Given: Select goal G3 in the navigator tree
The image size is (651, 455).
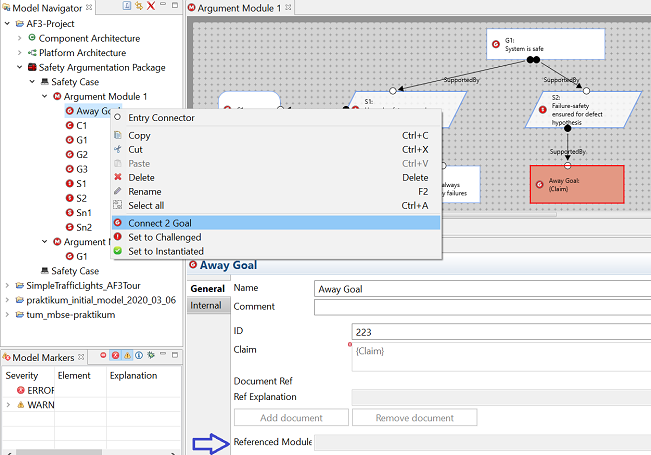Looking at the screenshot, I should pyautogui.click(x=82, y=169).
